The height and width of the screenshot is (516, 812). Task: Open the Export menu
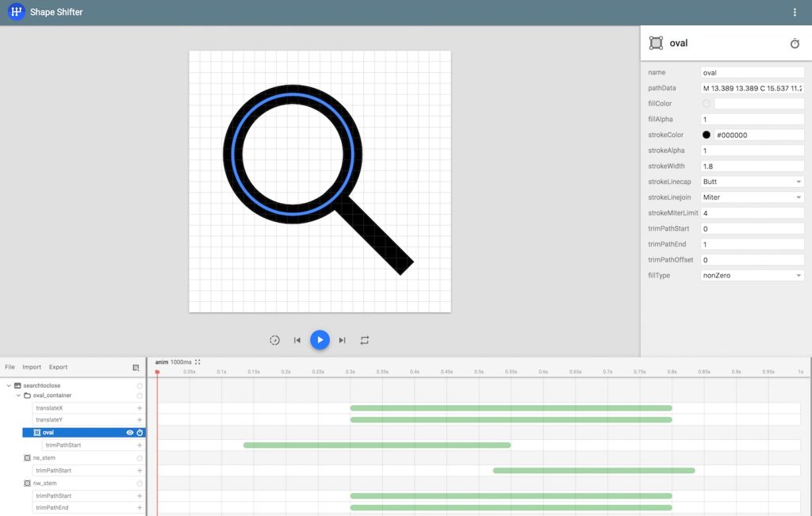tap(58, 367)
